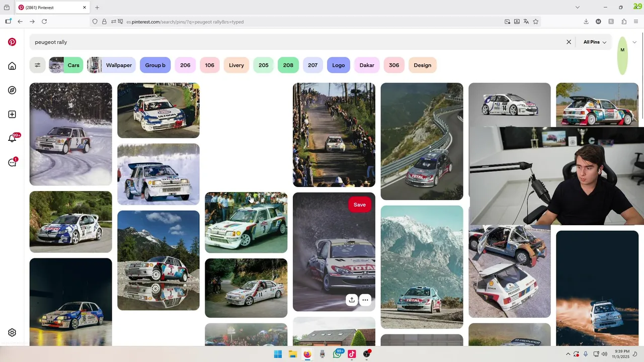Image resolution: width=644 pixels, height=362 pixels.
Task: Open the All Pins dropdown
Action: tap(595, 42)
